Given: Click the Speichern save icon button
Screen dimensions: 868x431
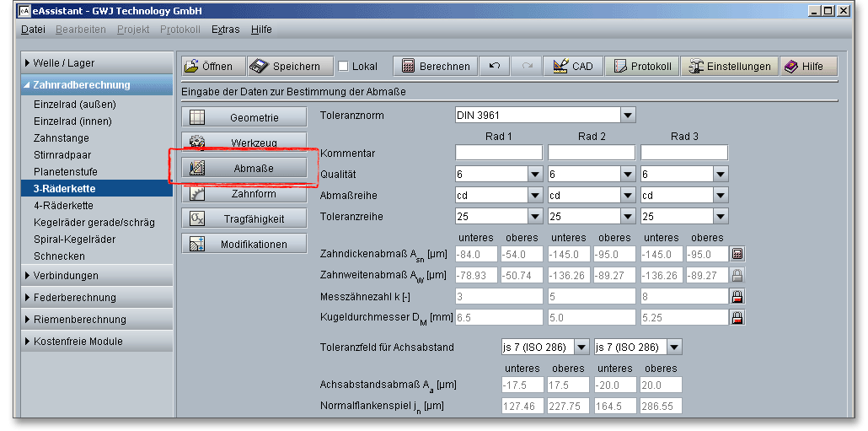Looking at the screenshot, I should (x=286, y=67).
